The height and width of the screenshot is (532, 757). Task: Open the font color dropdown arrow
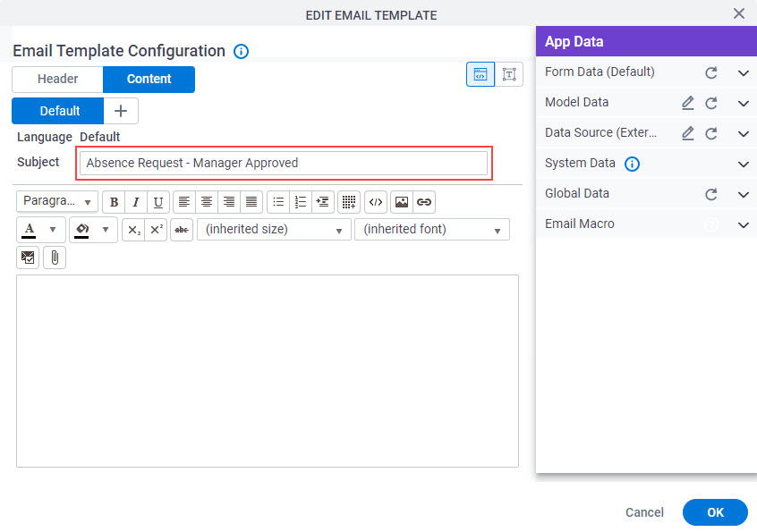pos(53,230)
